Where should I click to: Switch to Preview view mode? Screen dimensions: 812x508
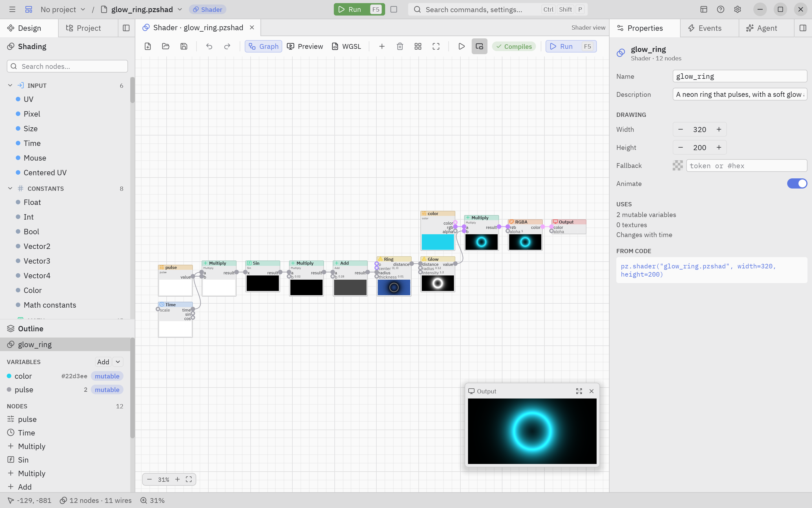(x=305, y=46)
